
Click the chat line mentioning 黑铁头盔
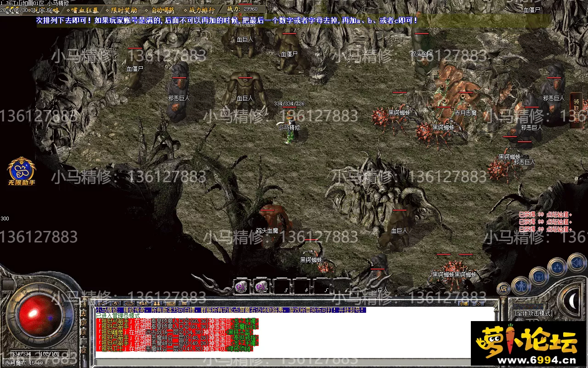tap(175, 332)
